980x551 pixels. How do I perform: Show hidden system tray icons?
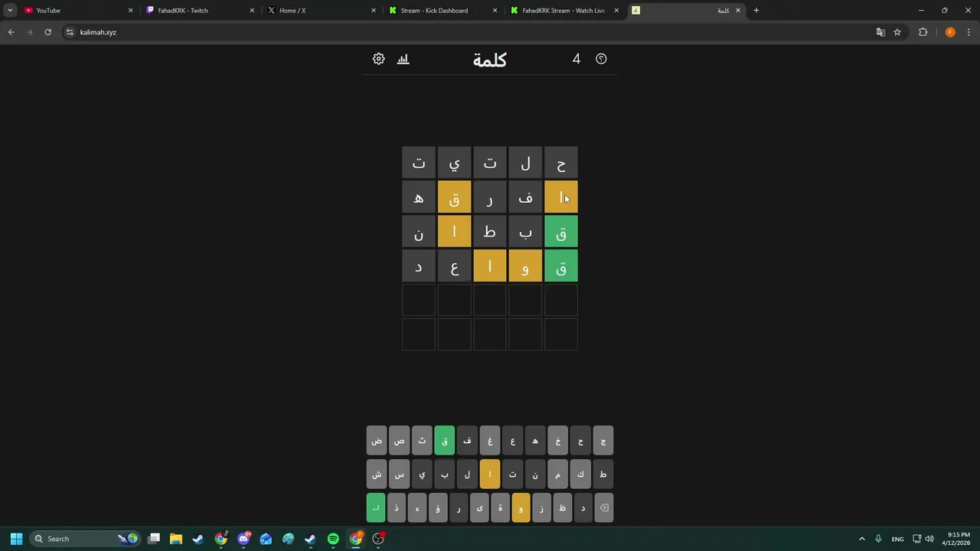tap(861, 539)
